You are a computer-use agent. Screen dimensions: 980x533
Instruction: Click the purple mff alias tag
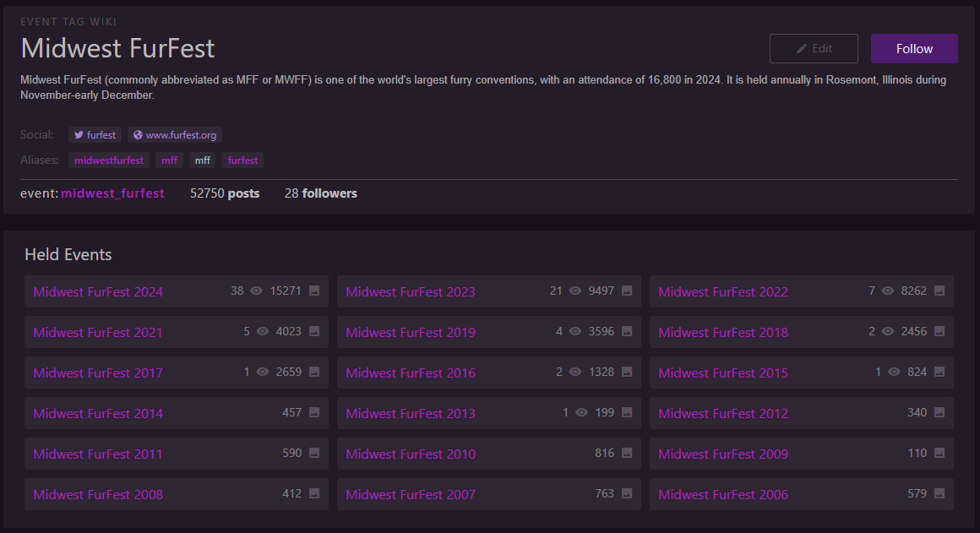[169, 160]
